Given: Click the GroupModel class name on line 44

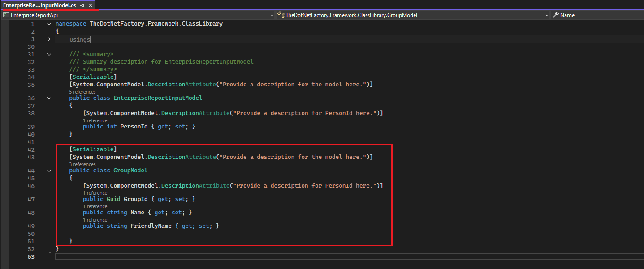Looking at the screenshot, I should pos(130,171).
